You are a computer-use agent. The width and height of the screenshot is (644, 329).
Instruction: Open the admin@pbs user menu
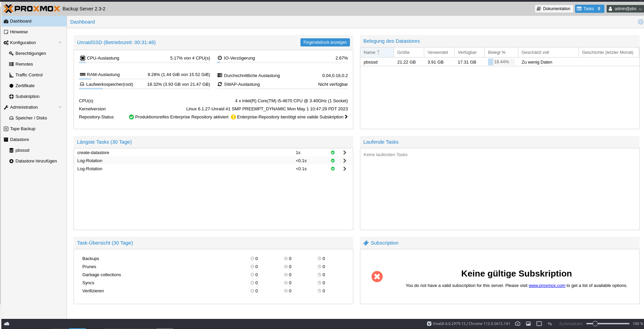[x=625, y=9]
